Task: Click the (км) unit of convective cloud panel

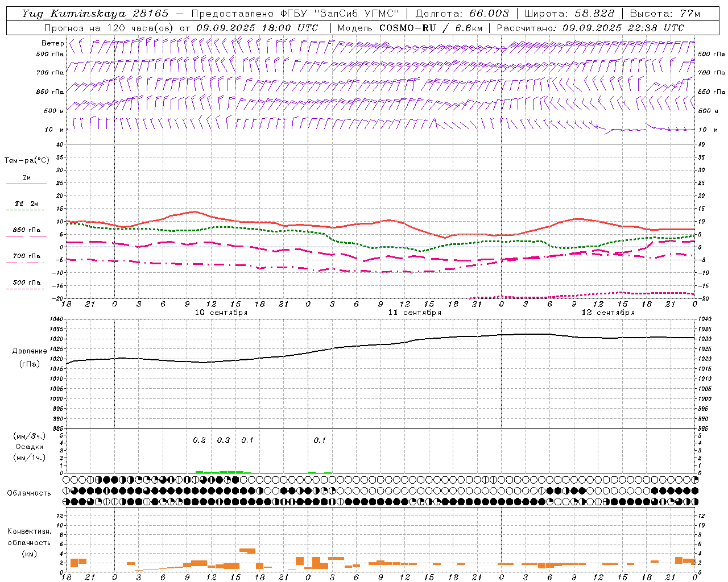Action: click(x=29, y=554)
